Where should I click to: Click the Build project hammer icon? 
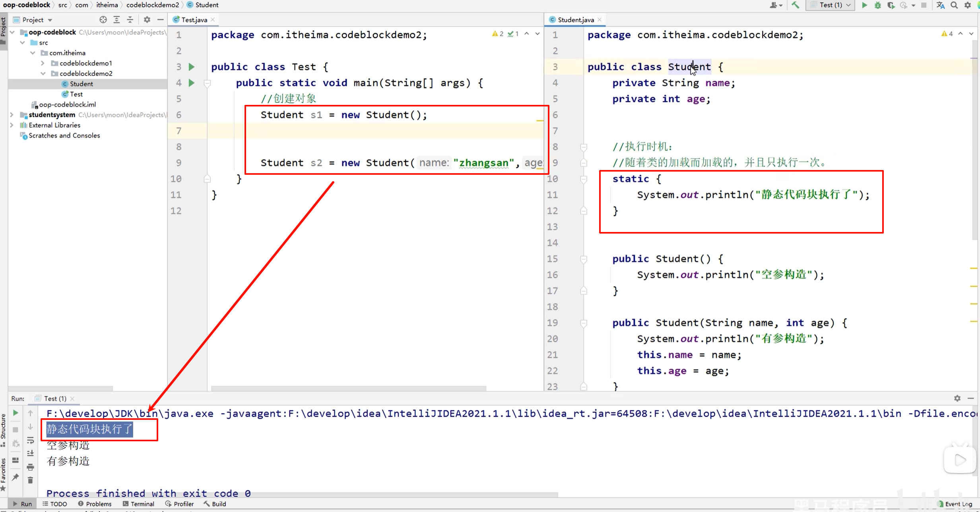tap(796, 5)
